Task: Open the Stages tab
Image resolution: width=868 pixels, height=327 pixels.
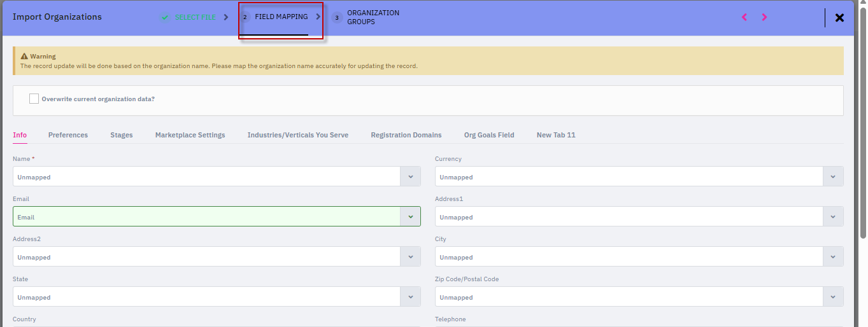Action: (x=122, y=135)
